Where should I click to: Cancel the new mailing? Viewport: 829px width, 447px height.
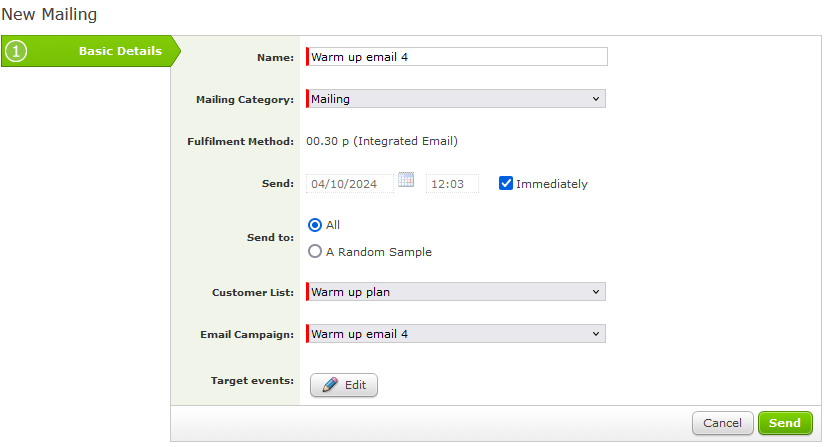[x=722, y=423]
